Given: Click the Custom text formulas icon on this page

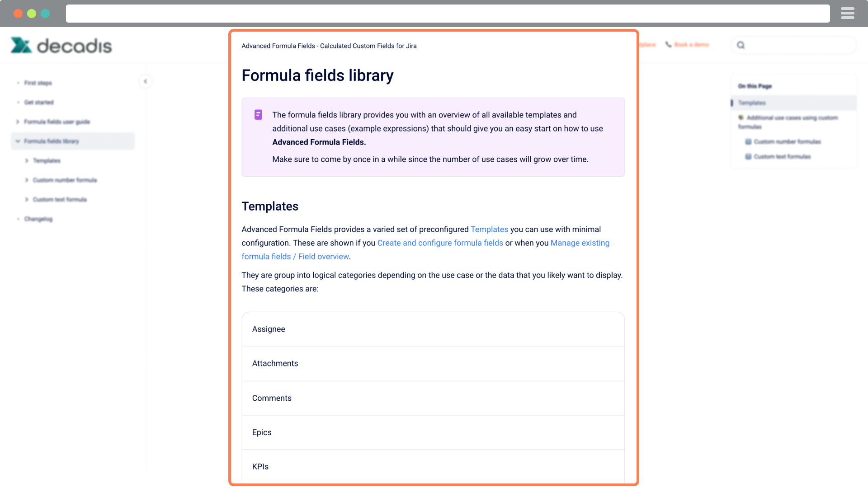Looking at the screenshot, I should click(748, 157).
